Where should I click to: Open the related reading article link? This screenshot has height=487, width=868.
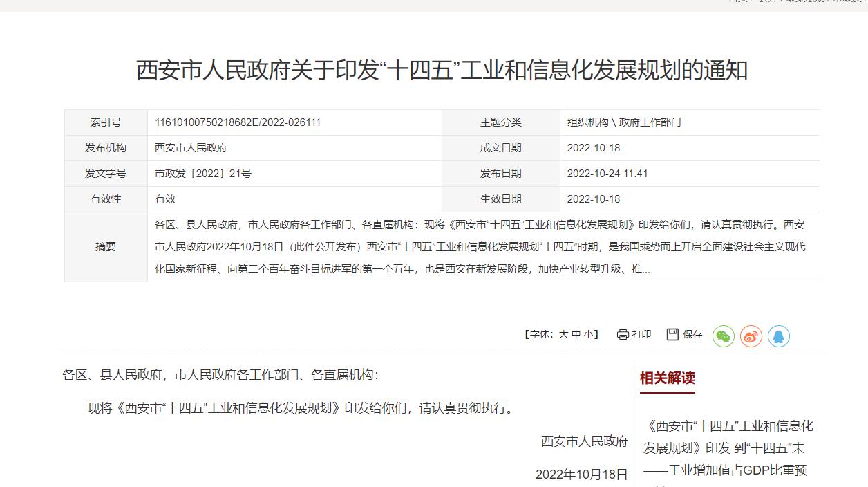tap(728, 448)
